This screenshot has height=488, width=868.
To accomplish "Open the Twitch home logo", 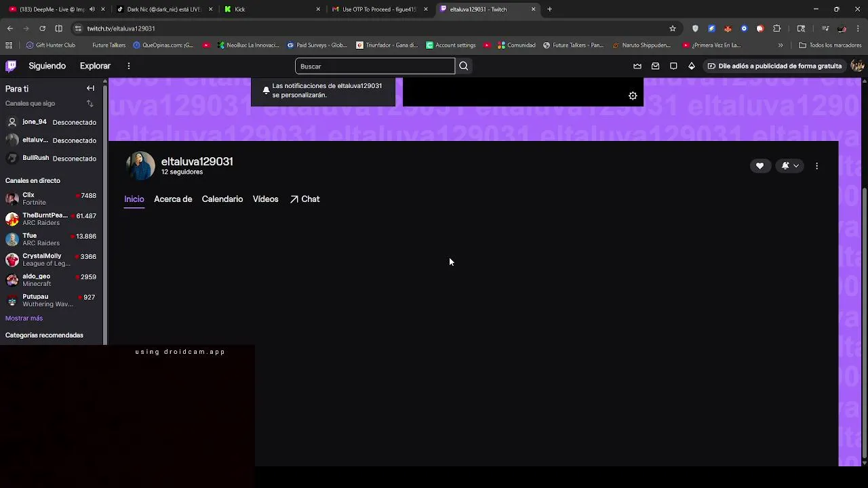I will (x=11, y=66).
